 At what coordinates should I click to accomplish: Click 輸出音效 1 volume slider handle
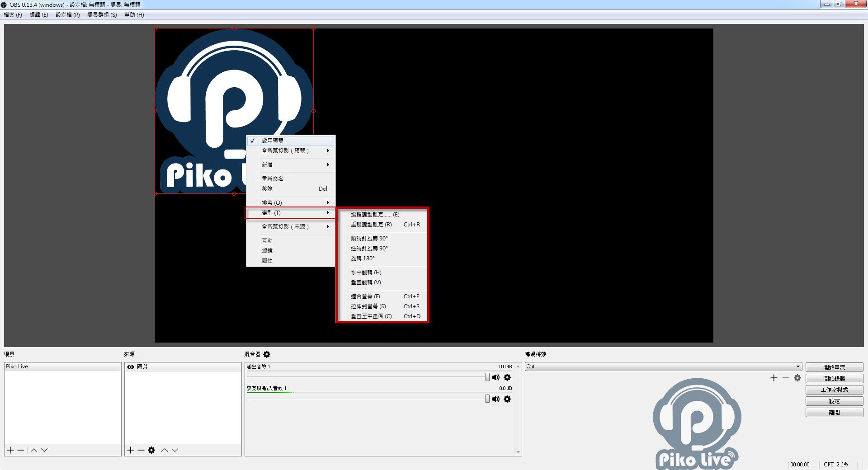pos(487,377)
